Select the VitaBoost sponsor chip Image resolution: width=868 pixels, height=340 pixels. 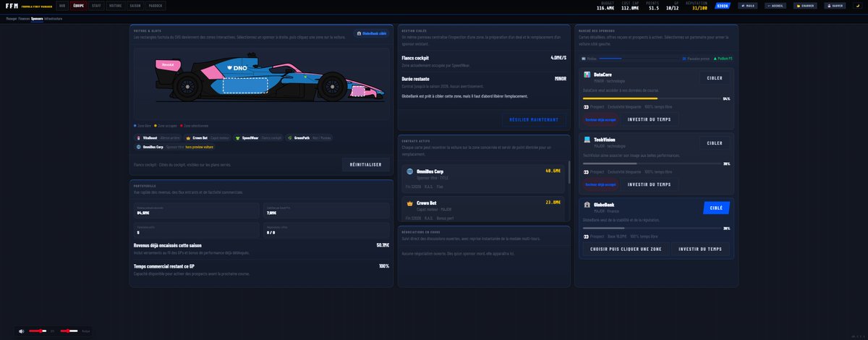pyautogui.click(x=158, y=137)
